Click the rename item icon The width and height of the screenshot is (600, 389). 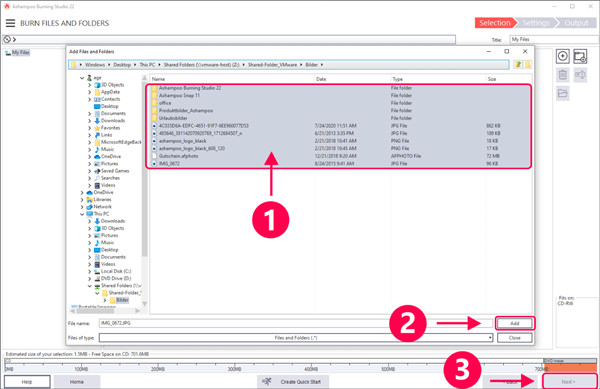coord(580,75)
